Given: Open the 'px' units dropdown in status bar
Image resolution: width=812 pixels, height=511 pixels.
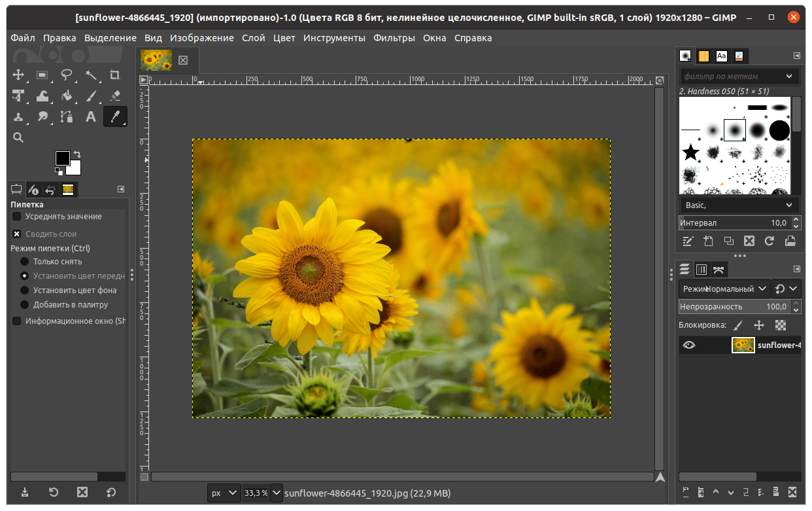Looking at the screenshot, I should click(x=224, y=493).
